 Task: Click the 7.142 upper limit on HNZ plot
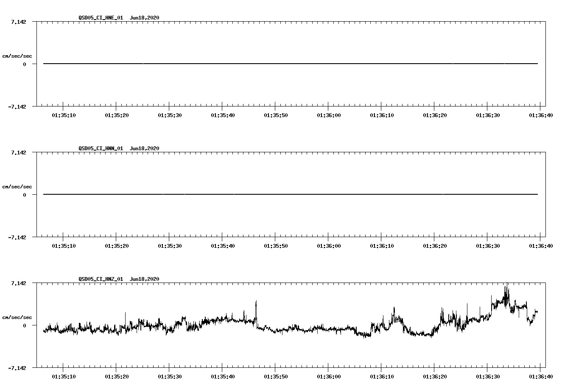(19, 283)
